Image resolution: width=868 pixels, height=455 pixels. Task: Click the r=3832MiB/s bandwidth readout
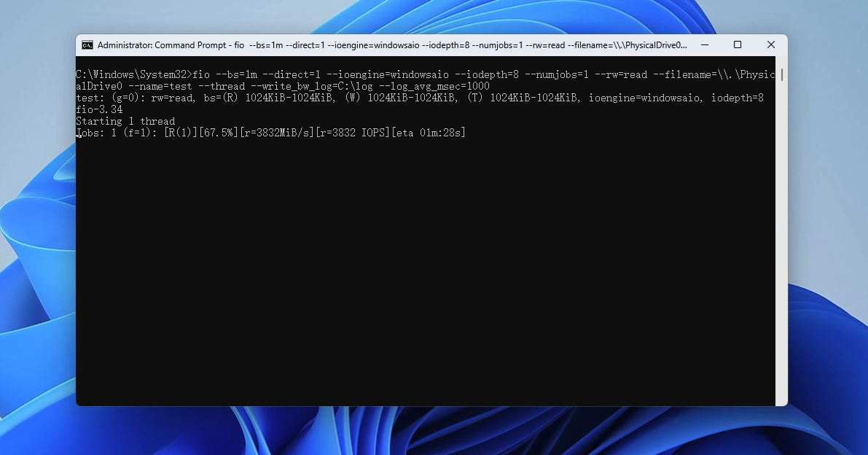click(277, 133)
